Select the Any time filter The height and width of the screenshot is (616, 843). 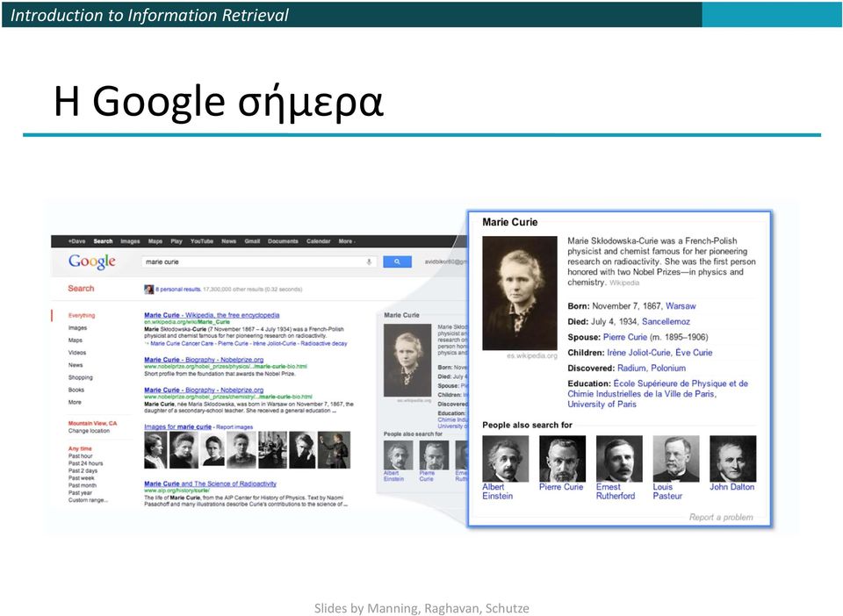point(80,448)
